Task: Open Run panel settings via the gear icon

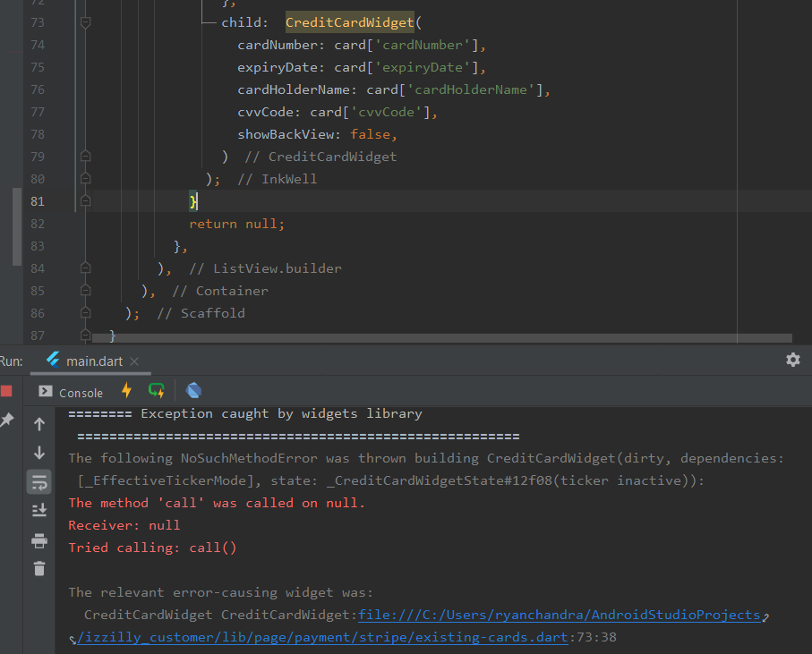Action: click(793, 360)
